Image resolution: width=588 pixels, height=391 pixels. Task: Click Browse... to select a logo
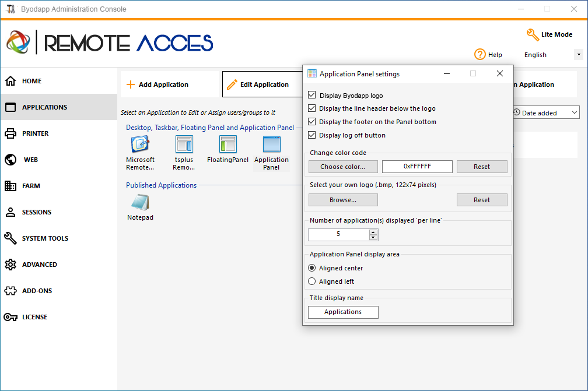pyautogui.click(x=343, y=200)
